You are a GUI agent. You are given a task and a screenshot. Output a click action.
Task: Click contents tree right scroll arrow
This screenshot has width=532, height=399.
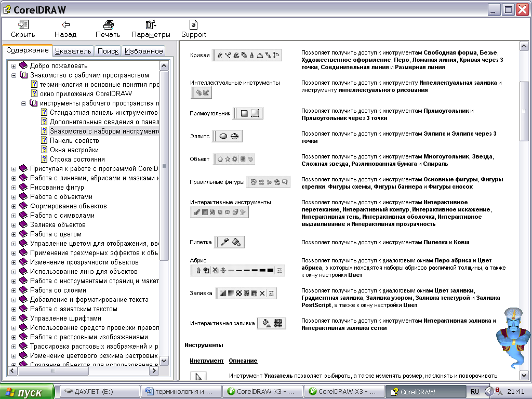coord(154,371)
